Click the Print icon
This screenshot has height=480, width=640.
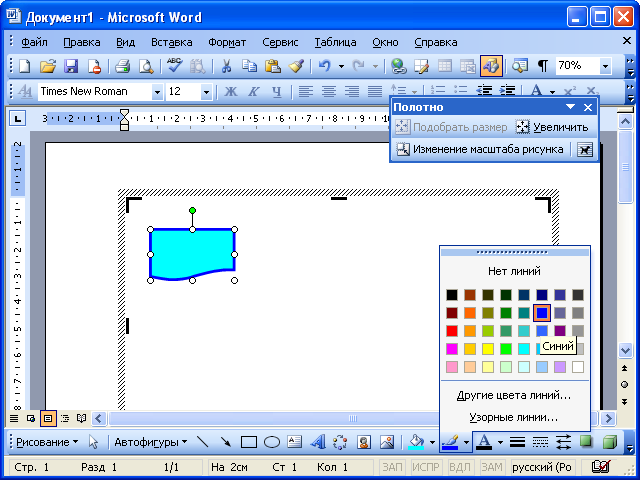pos(122,66)
